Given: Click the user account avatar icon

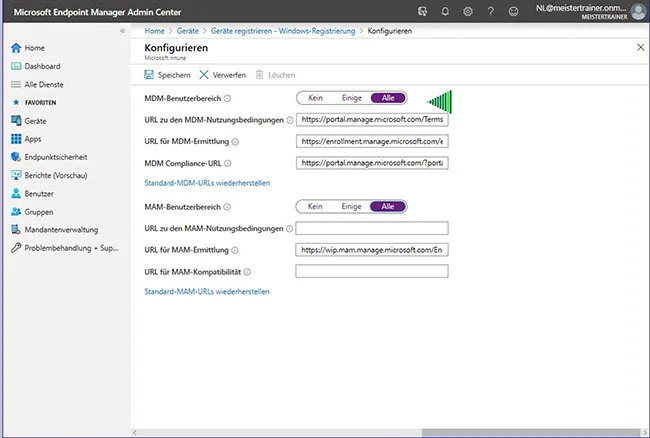Looking at the screenshot, I should click(638, 11).
